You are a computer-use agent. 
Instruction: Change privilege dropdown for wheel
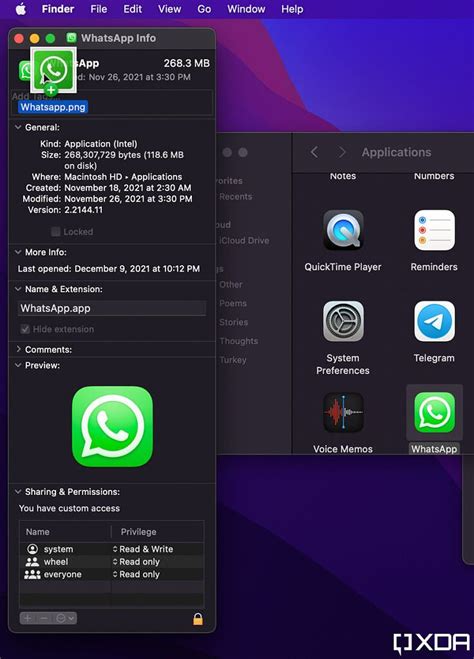point(136,561)
